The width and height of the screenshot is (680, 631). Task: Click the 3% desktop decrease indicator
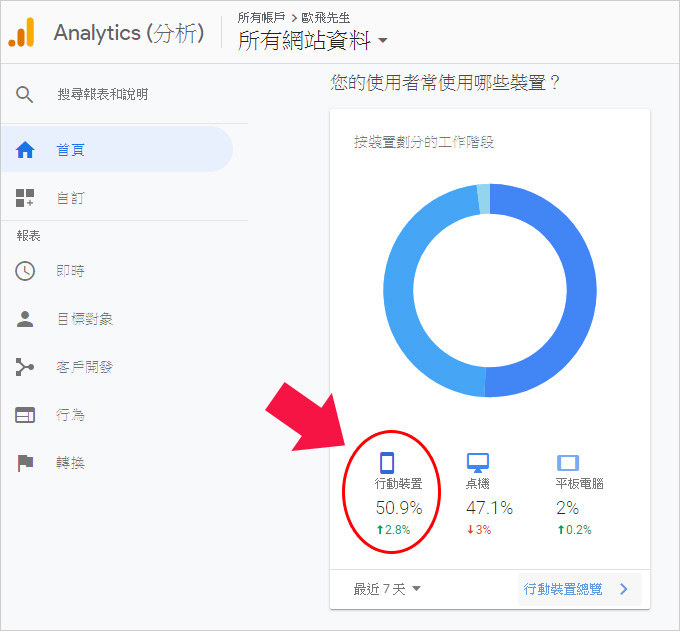pos(479,530)
